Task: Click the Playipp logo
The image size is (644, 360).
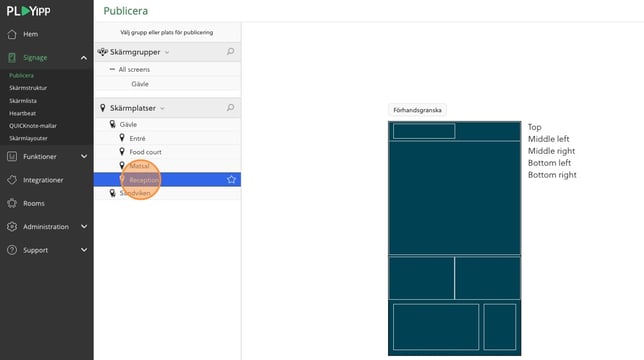Action: coord(28,11)
